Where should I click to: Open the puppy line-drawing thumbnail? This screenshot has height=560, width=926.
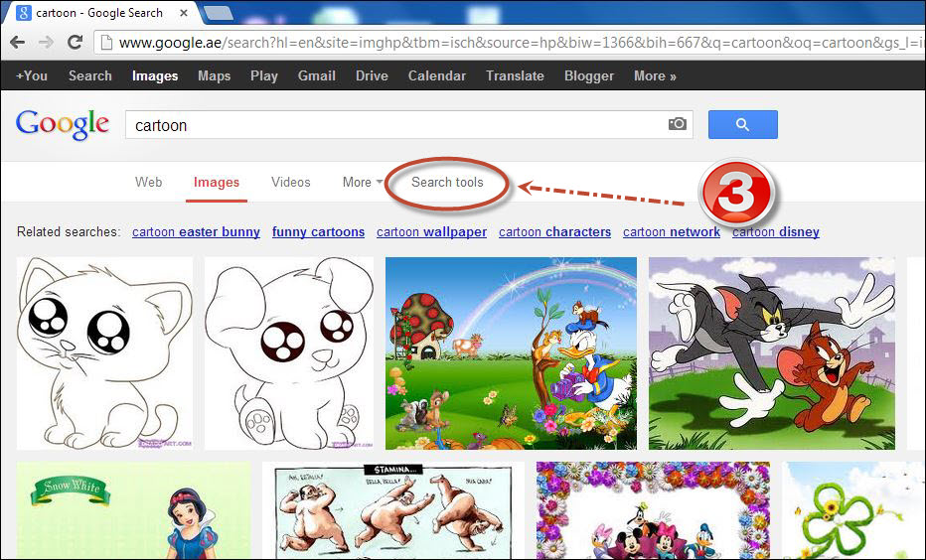289,352
